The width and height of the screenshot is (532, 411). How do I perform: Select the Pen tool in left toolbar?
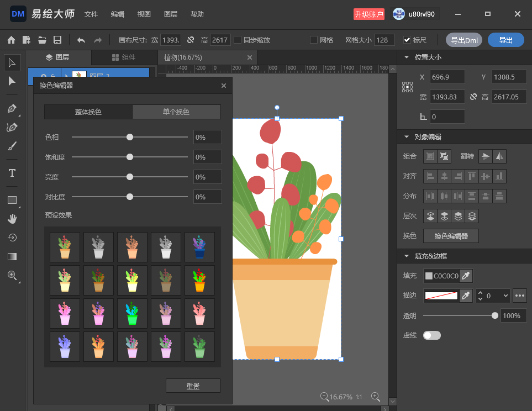pyautogui.click(x=12, y=109)
